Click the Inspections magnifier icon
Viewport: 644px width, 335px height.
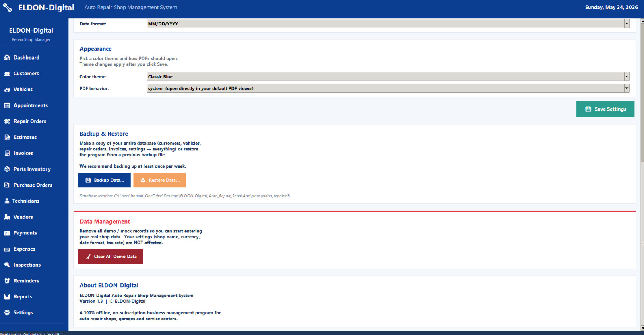click(7, 265)
